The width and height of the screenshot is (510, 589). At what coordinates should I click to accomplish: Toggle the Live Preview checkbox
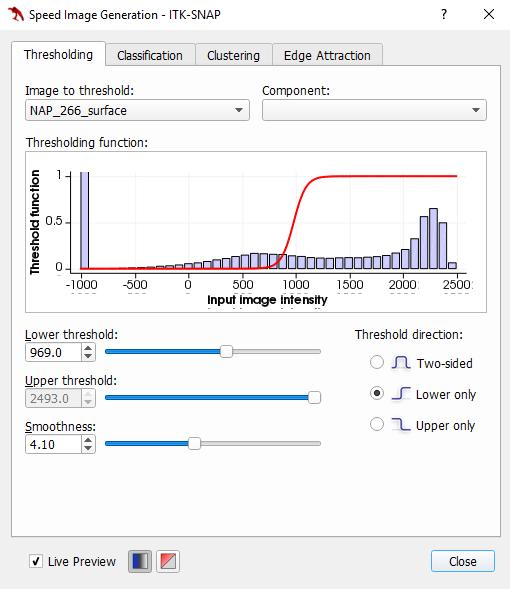pyautogui.click(x=36, y=561)
